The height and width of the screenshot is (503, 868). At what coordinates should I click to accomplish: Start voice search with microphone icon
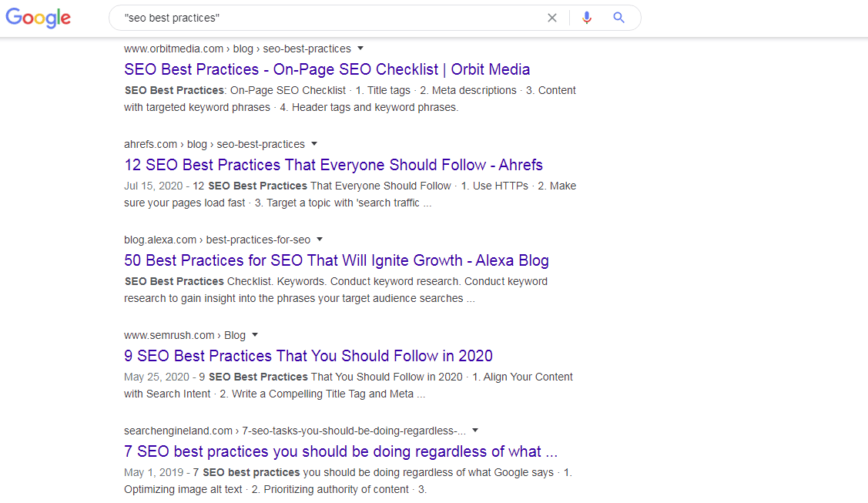(x=587, y=18)
